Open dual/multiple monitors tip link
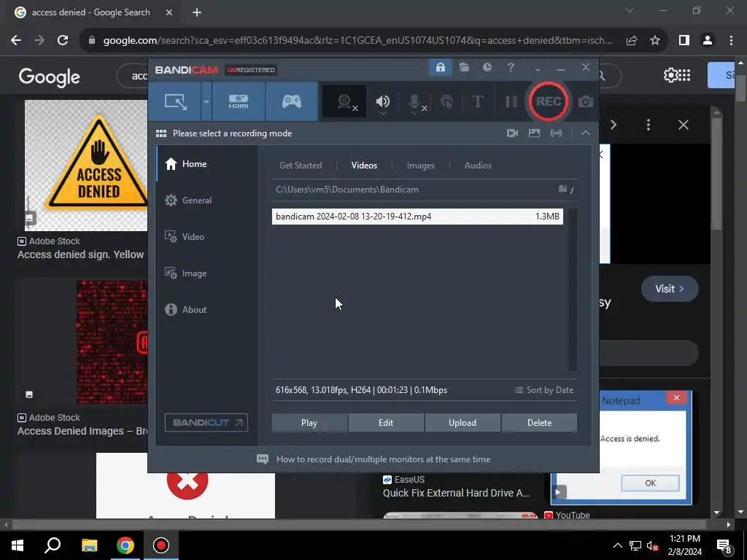The image size is (747, 560). point(383,459)
